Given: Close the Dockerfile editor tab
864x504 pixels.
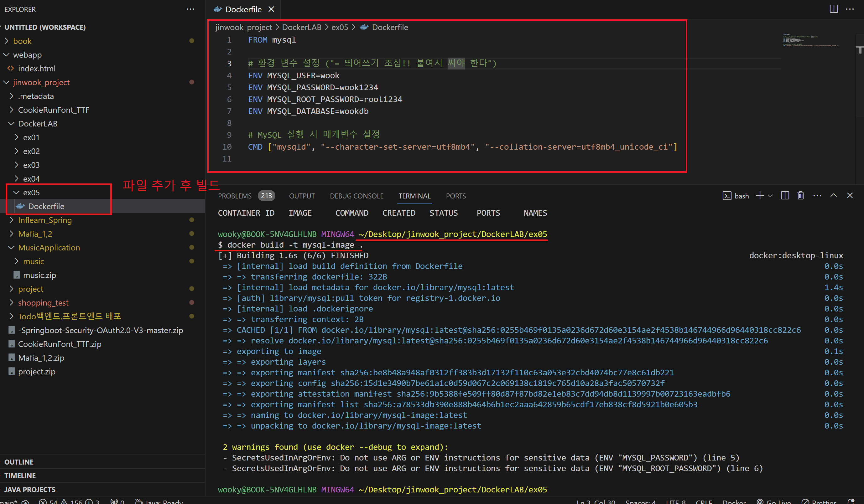Looking at the screenshot, I should coord(271,9).
